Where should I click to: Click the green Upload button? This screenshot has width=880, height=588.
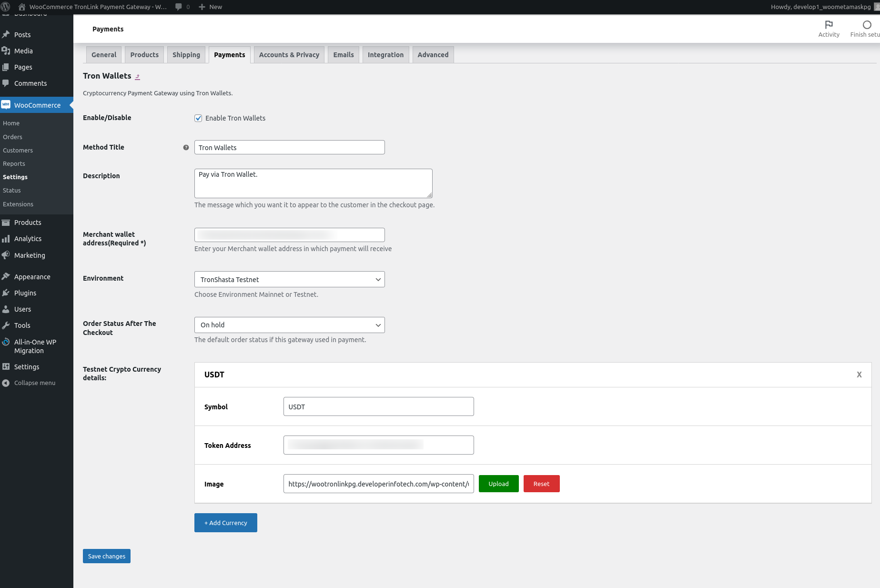(498, 484)
